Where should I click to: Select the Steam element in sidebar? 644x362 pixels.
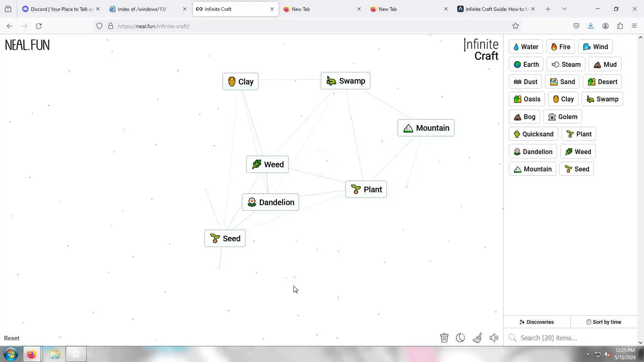[x=566, y=64]
